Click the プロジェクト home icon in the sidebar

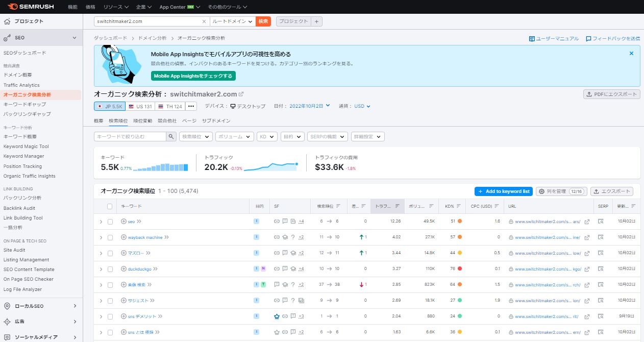(7, 21)
